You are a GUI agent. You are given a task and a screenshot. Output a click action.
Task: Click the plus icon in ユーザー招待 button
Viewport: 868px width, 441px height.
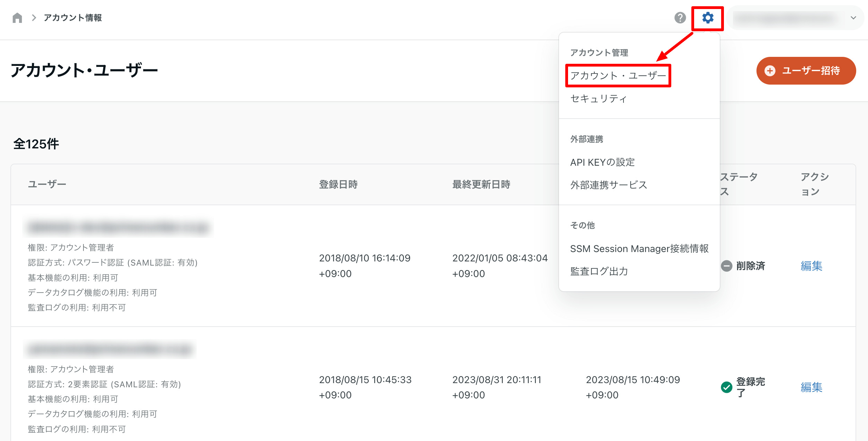click(770, 71)
